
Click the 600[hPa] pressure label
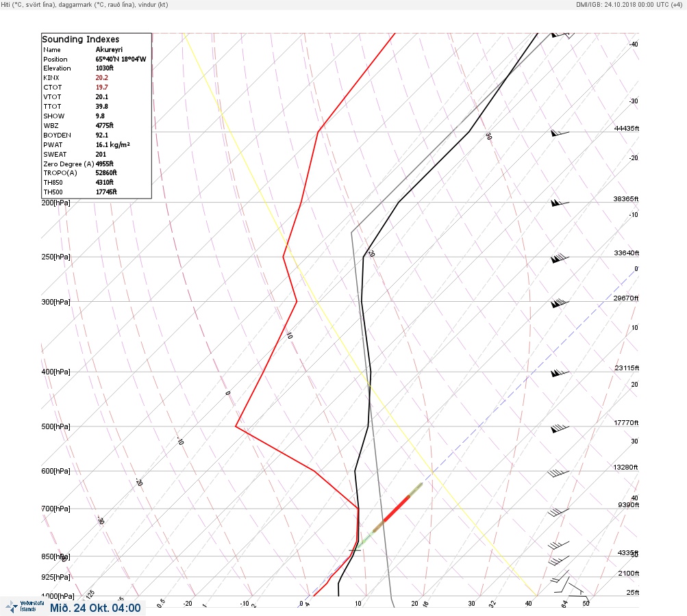tap(55, 471)
